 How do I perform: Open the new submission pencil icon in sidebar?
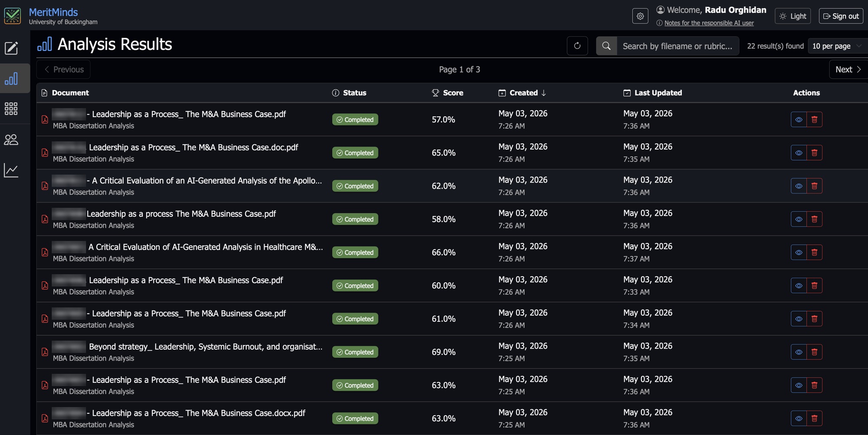click(x=11, y=48)
